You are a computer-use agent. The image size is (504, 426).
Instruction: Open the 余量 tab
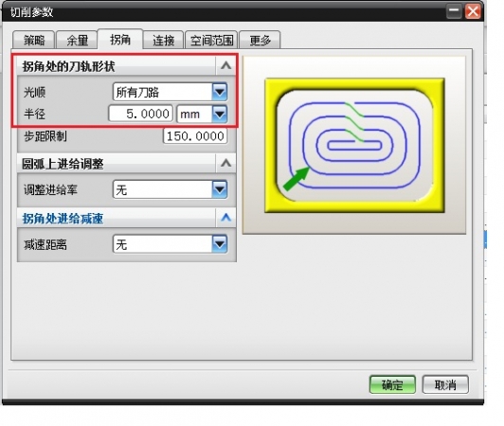pos(77,40)
